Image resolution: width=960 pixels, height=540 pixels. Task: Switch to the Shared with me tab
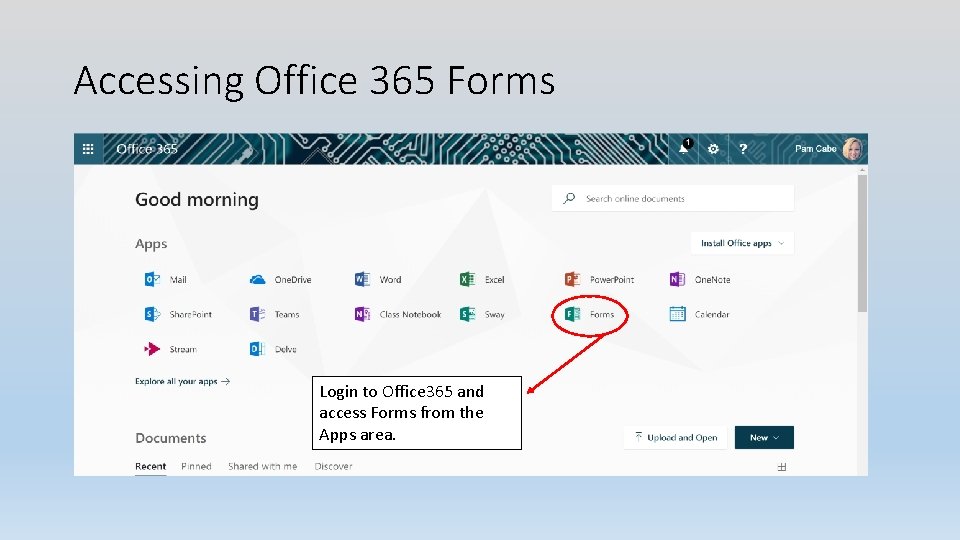click(263, 467)
